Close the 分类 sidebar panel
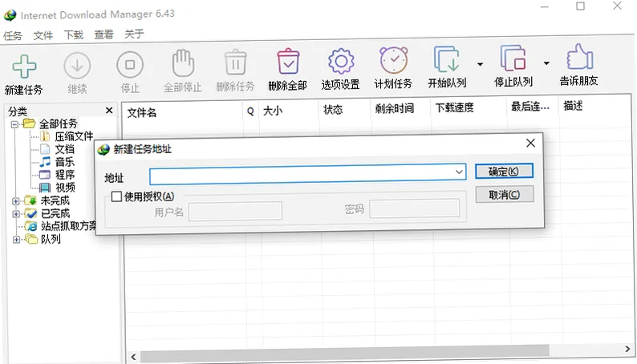 (109, 111)
